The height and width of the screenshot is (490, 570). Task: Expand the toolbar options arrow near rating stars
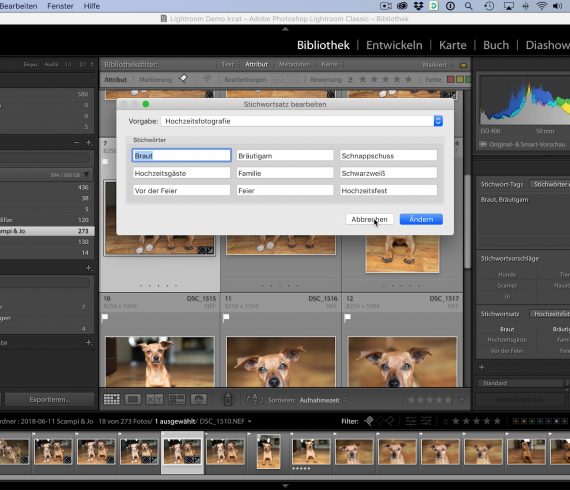[462, 399]
